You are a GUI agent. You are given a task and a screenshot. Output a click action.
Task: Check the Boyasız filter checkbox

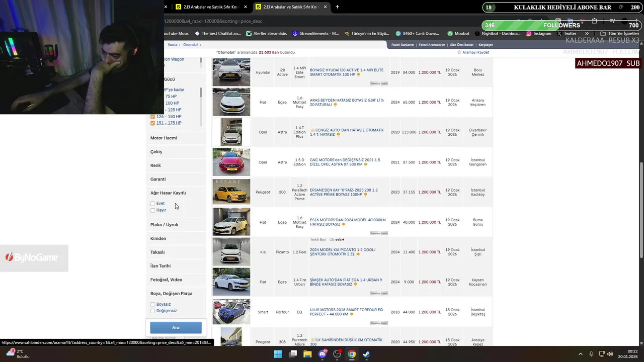click(152, 304)
